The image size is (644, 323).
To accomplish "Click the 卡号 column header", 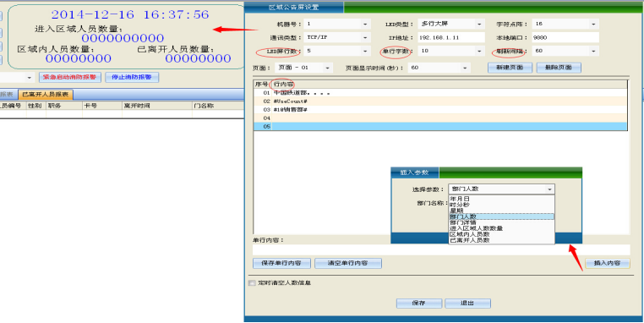I will tap(102, 106).
